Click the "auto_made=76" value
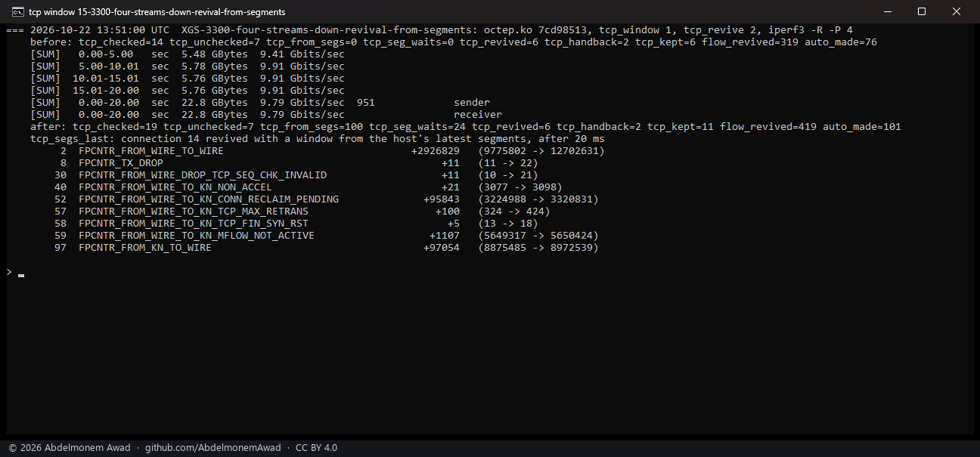Screen dimensions: 980x457 841,42
